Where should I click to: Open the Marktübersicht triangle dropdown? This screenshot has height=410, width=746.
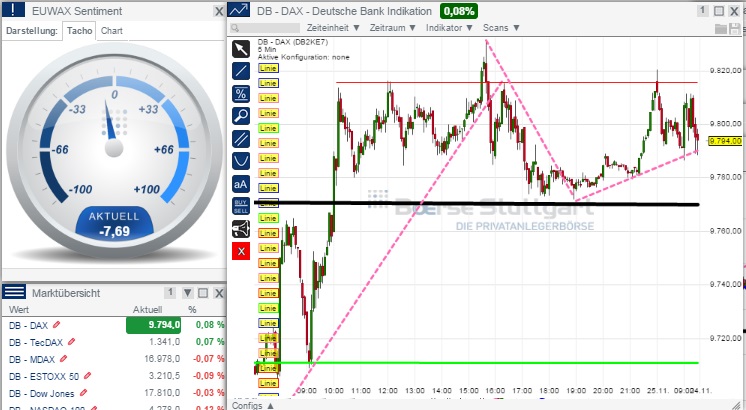tap(187, 293)
